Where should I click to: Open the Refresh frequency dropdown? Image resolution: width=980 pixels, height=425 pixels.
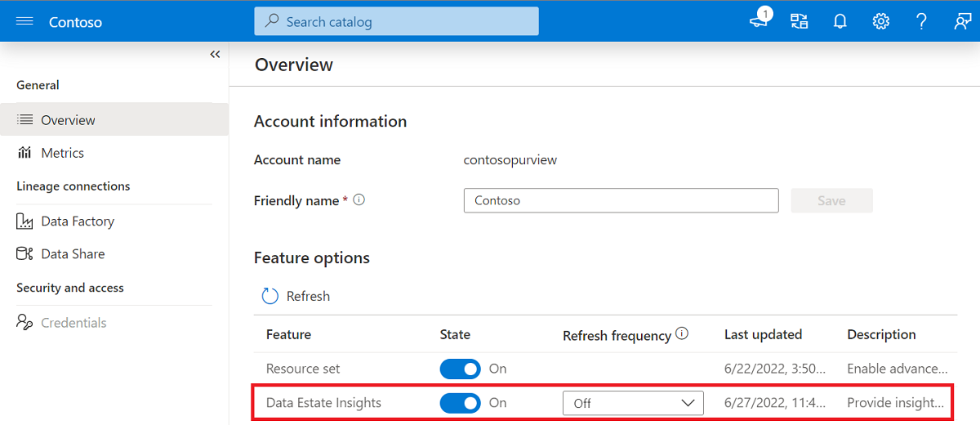(x=633, y=403)
